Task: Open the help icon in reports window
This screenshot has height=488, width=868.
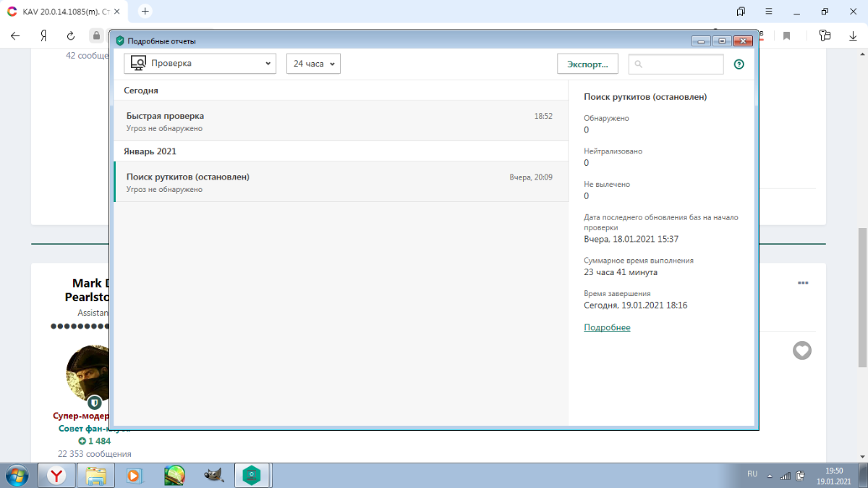Action: [x=739, y=64]
